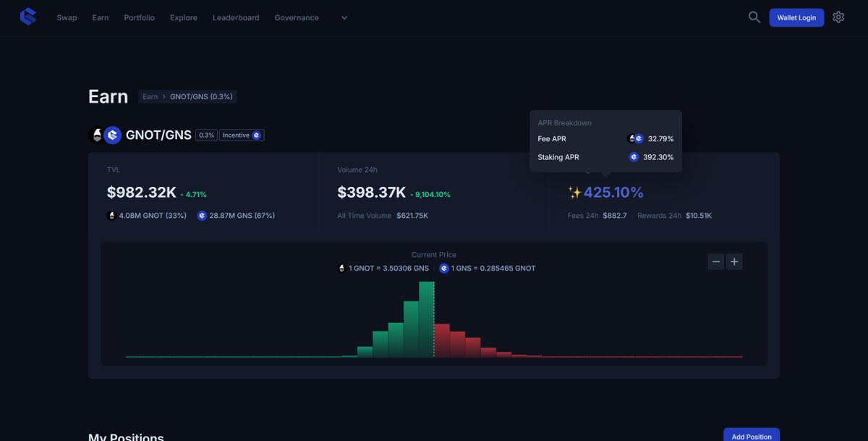Click the Rewards 24h $10.51K value
The width and height of the screenshot is (868, 441).
(x=699, y=216)
